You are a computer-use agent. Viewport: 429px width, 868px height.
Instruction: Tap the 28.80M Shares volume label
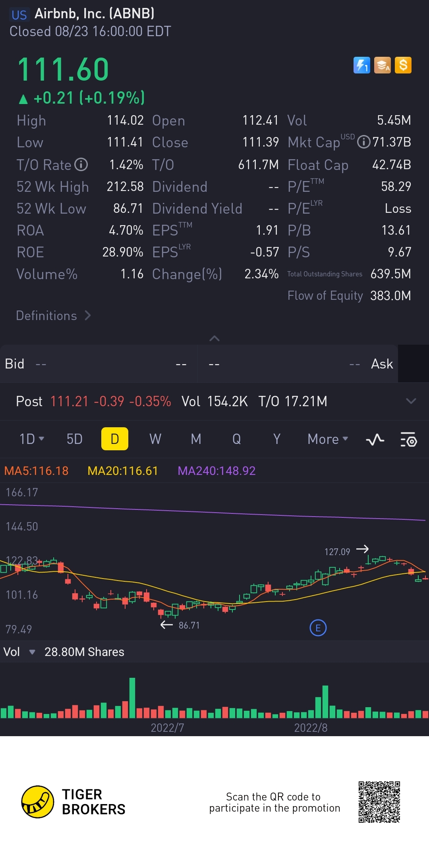click(84, 652)
